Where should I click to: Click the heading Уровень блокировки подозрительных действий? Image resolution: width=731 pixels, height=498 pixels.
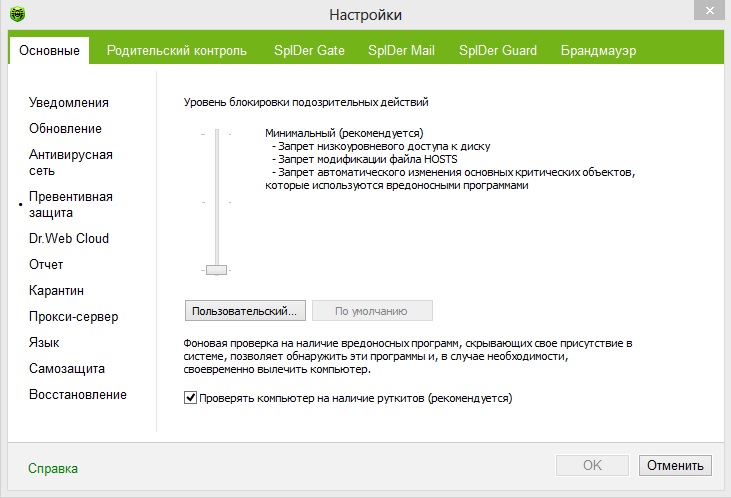tap(306, 102)
